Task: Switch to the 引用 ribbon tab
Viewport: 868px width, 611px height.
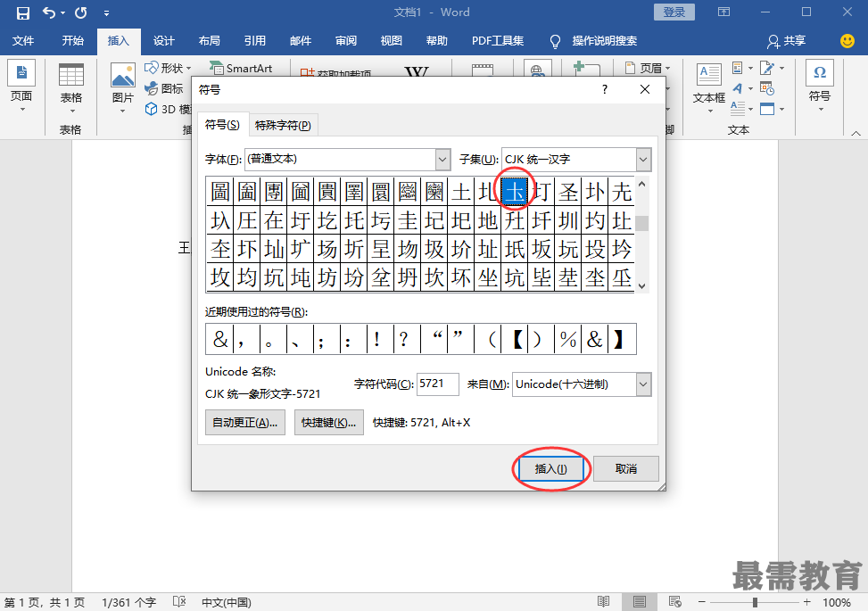Action: tap(254, 41)
